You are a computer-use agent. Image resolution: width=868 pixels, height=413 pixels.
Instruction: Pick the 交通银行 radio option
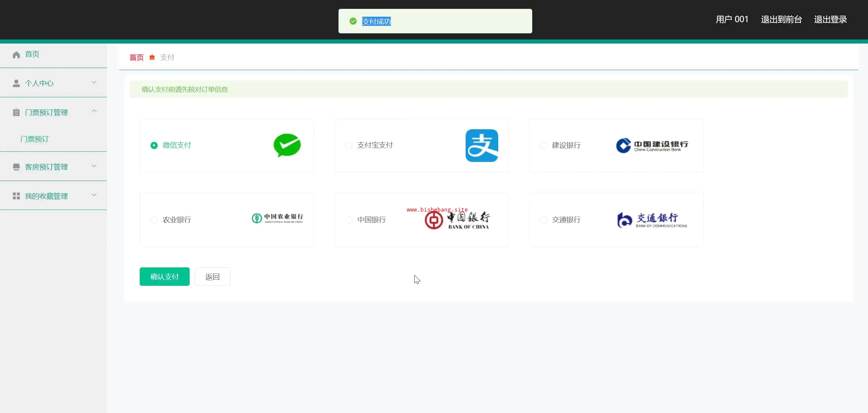pos(543,220)
